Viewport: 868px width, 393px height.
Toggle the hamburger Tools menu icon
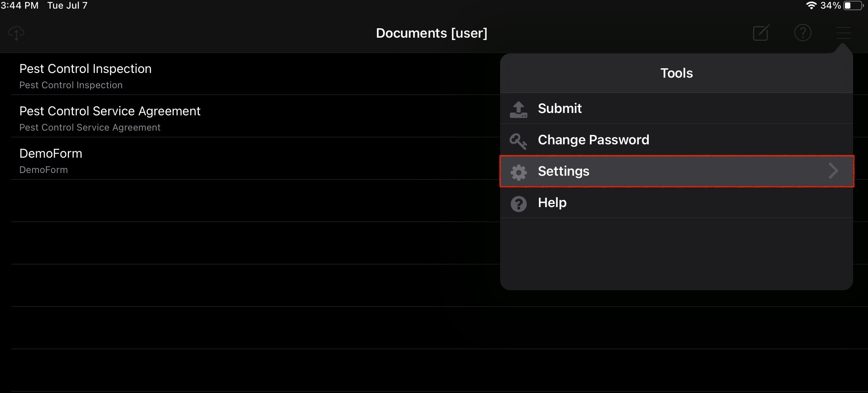[843, 33]
